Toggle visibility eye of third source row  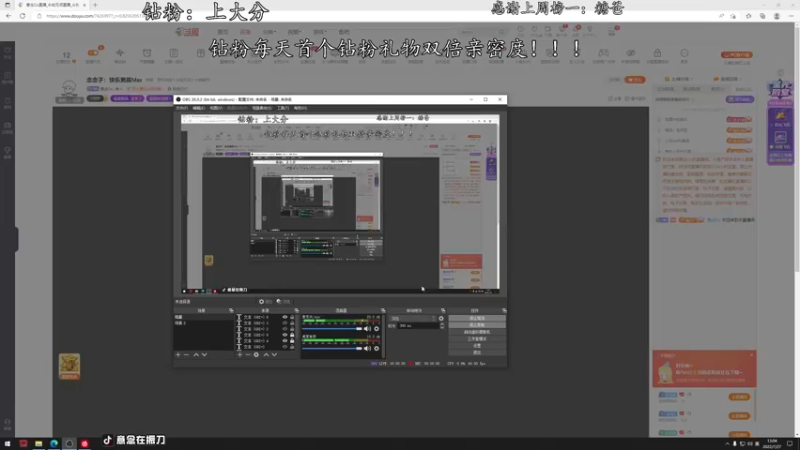[285, 329]
